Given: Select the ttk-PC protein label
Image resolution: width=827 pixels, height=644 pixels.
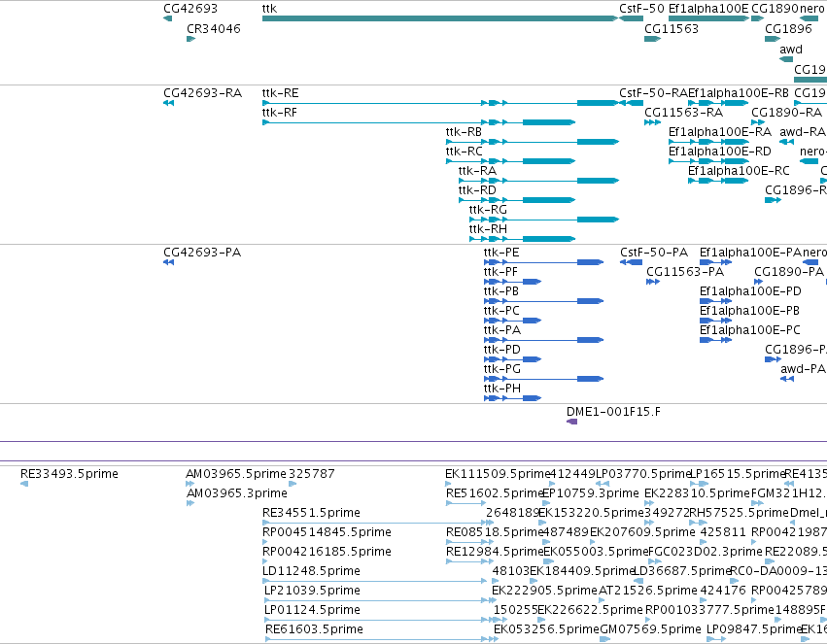Looking at the screenshot, I should (501, 312).
